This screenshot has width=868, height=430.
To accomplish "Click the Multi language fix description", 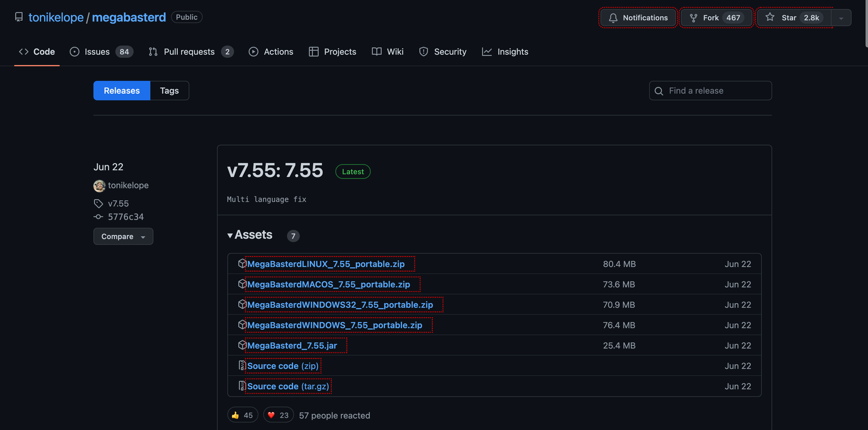I will 266,200.
